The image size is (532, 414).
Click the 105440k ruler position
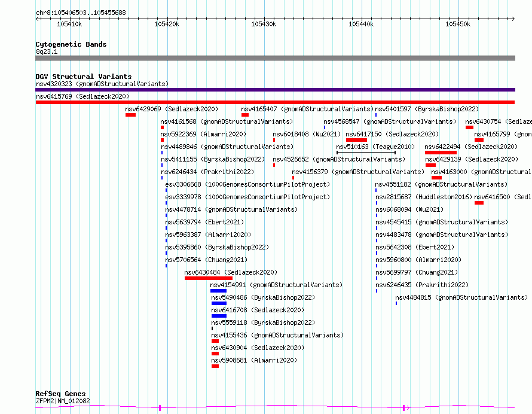(x=361, y=24)
